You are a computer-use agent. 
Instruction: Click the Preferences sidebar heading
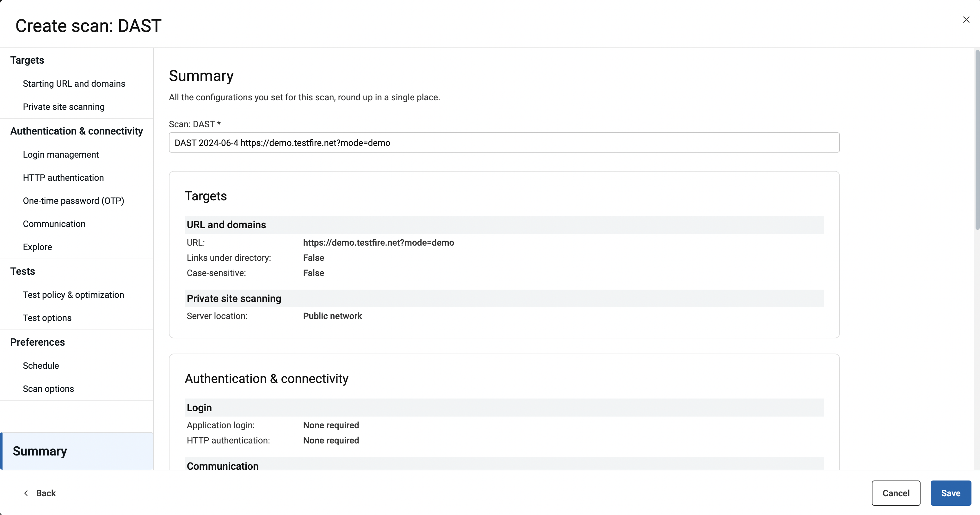coord(37,342)
